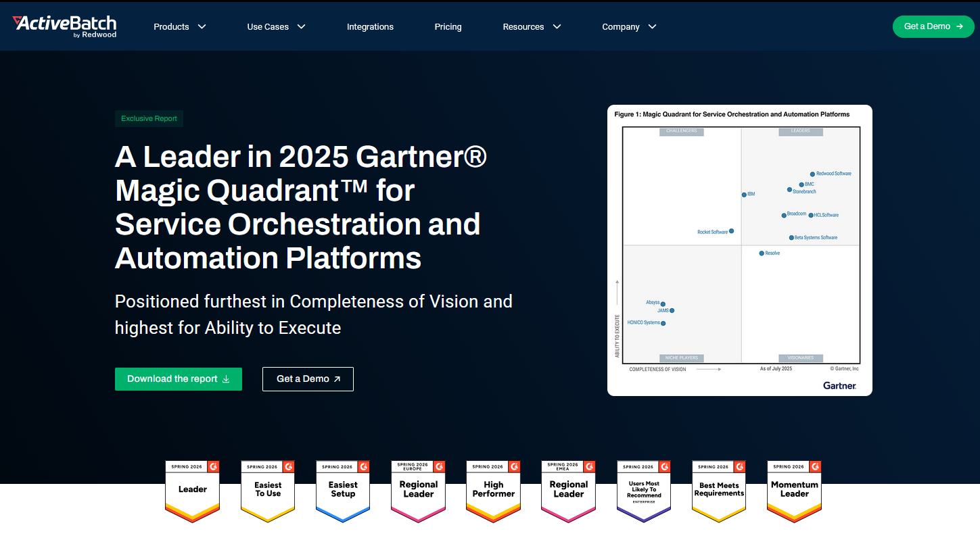Click the ActiveBatch by Redwood logo

(64, 26)
